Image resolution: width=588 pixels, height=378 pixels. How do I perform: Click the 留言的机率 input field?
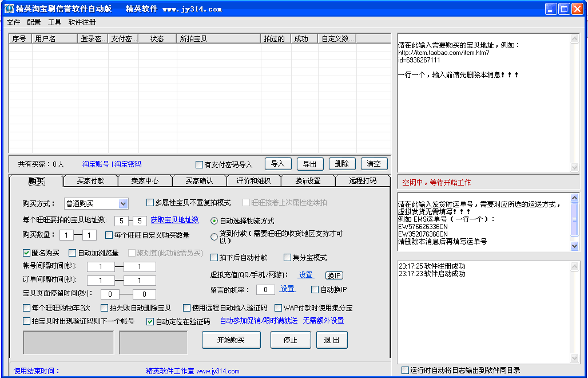pos(265,290)
